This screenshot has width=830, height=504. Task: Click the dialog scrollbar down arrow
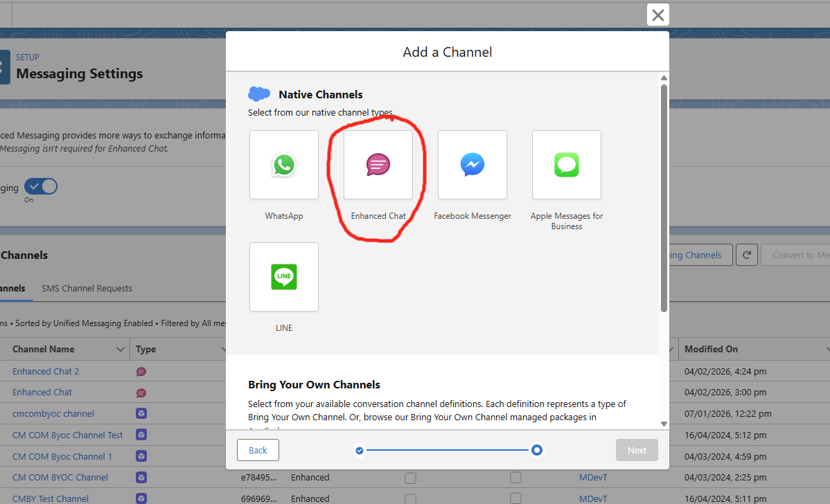click(x=664, y=424)
